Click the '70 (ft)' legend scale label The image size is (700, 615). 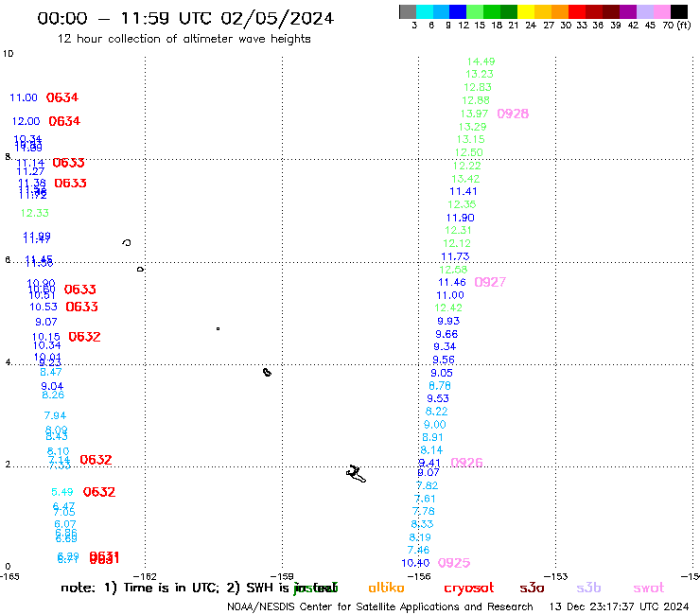coord(676,26)
